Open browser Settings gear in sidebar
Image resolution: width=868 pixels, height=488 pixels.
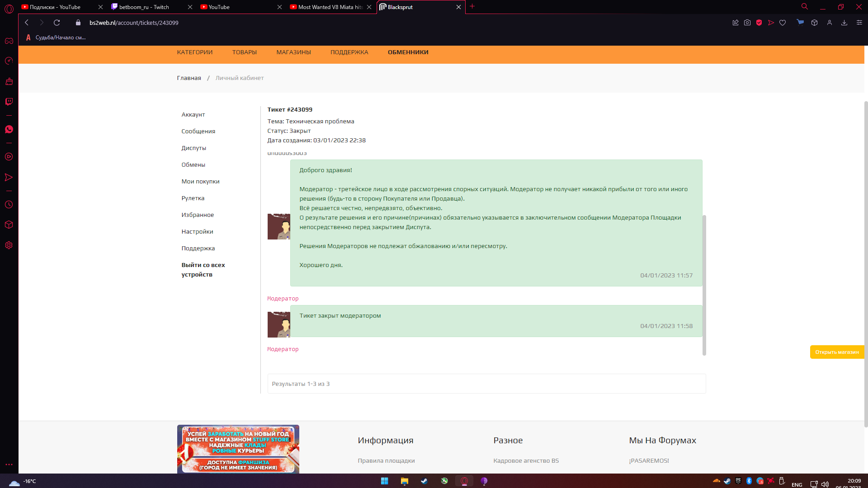click(x=9, y=245)
